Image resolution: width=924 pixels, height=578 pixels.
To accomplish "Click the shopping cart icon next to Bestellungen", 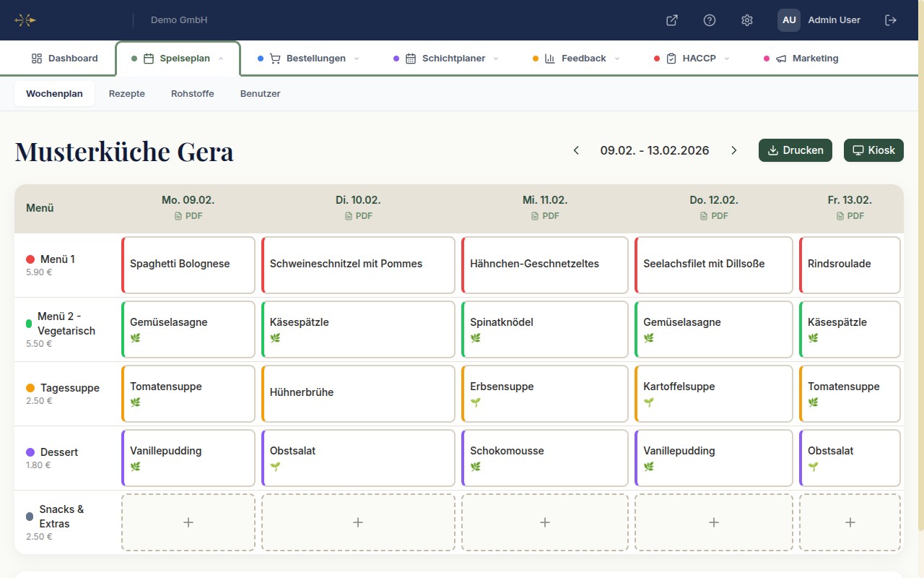I will (x=275, y=58).
